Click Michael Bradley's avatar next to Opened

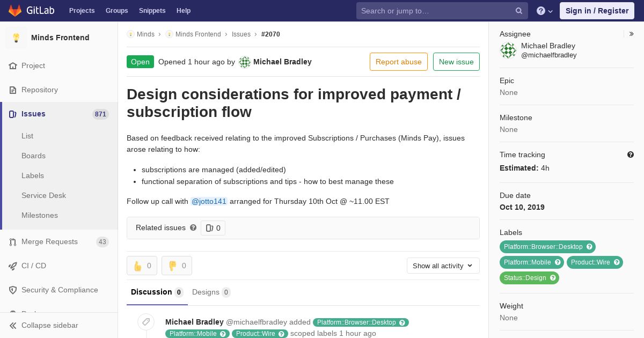coord(245,62)
